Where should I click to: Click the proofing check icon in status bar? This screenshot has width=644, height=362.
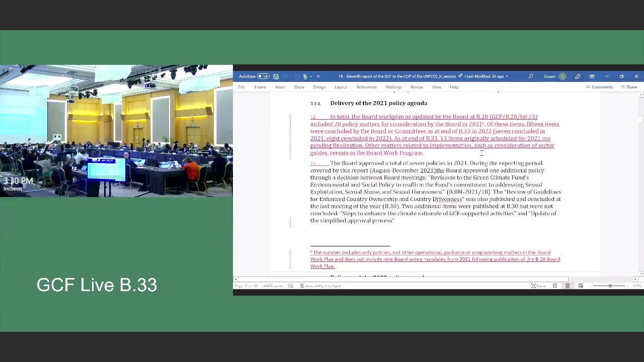click(x=291, y=286)
